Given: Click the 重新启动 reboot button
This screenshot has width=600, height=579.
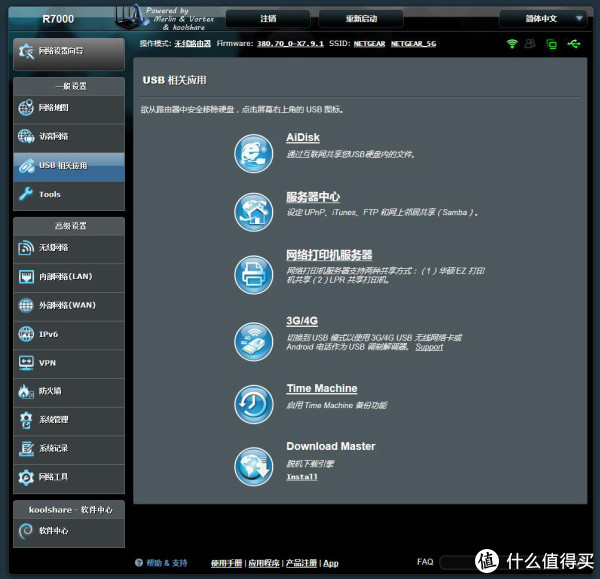Looking at the screenshot, I should coord(361,18).
